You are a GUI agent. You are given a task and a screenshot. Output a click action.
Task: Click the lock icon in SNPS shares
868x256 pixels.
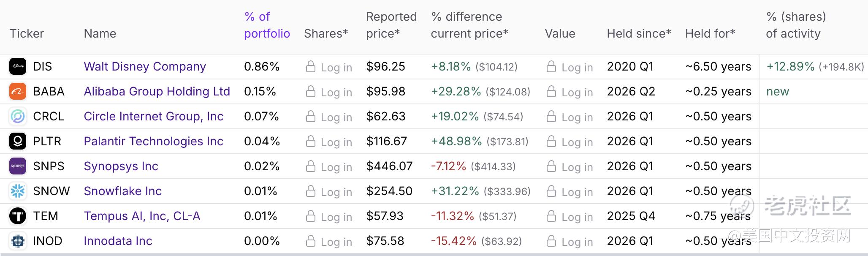point(311,166)
